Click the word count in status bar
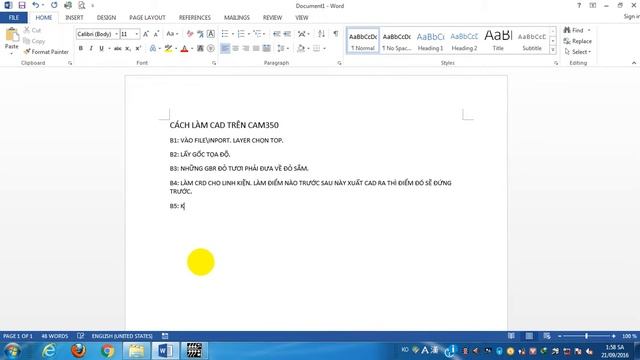Image resolution: width=640 pixels, height=360 pixels. 54,336
